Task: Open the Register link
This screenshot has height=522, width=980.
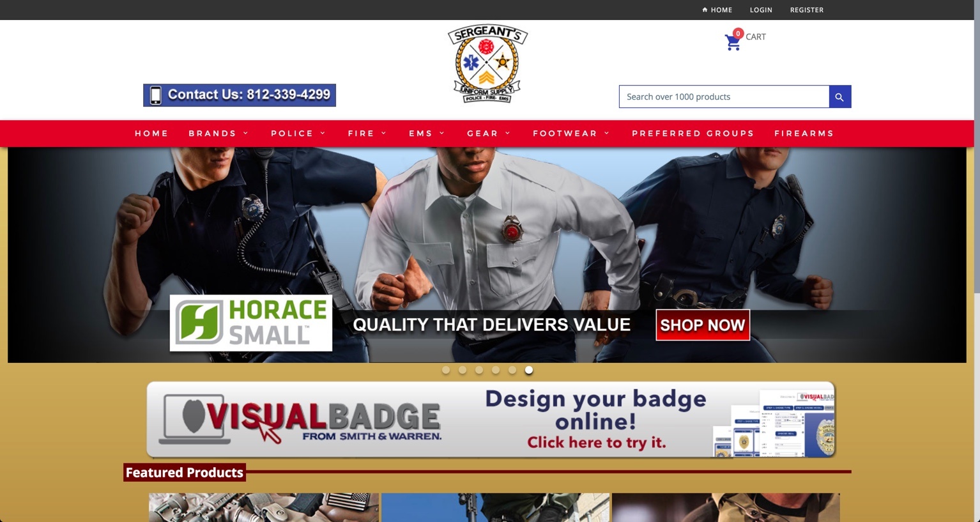Action: click(x=807, y=10)
